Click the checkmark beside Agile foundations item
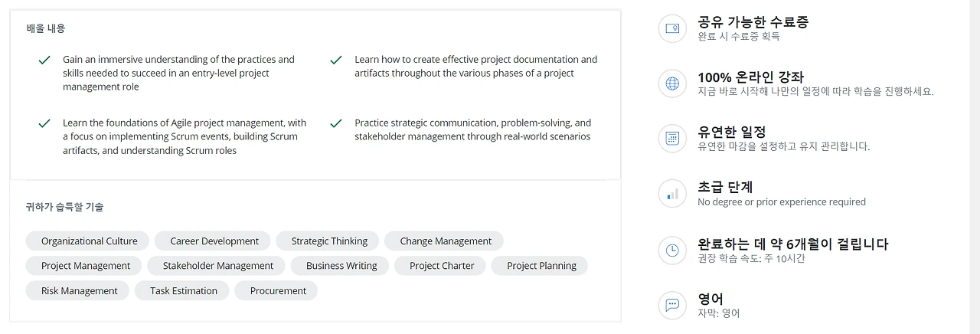 44,123
